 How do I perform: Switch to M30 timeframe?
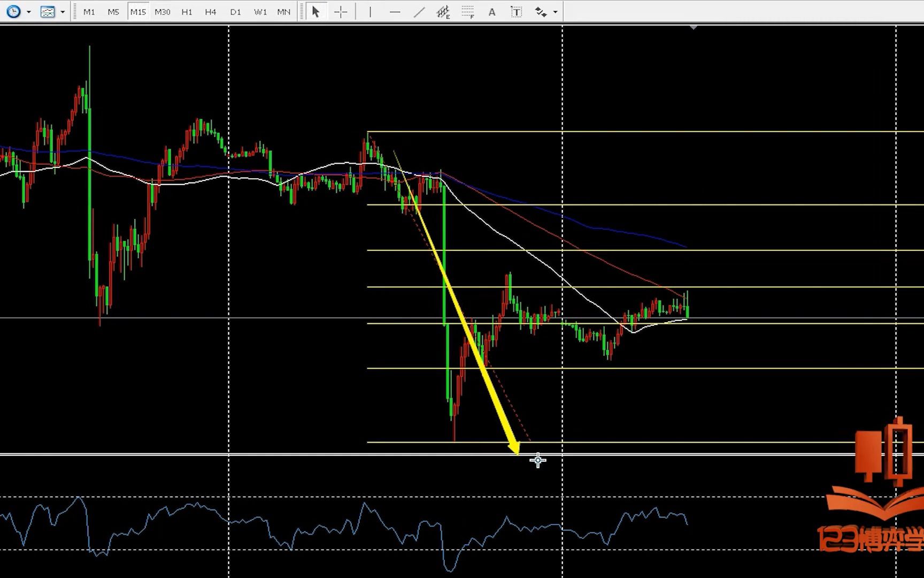[x=162, y=12]
